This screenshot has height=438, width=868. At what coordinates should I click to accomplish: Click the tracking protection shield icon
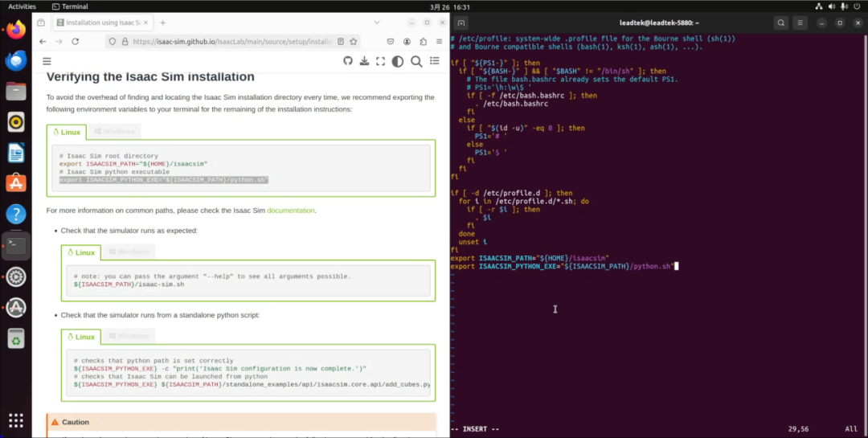[x=113, y=42]
